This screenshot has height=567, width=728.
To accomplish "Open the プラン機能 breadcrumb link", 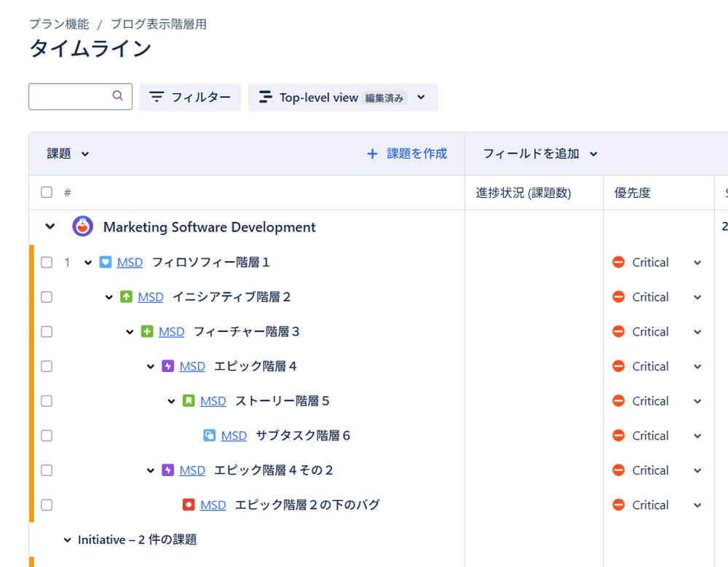I will (x=59, y=24).
